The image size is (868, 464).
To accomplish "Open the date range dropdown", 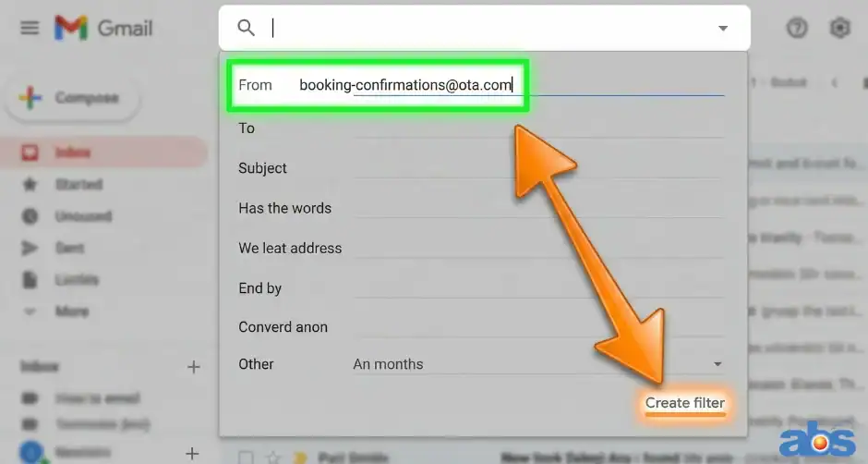I will coord(537,364).
